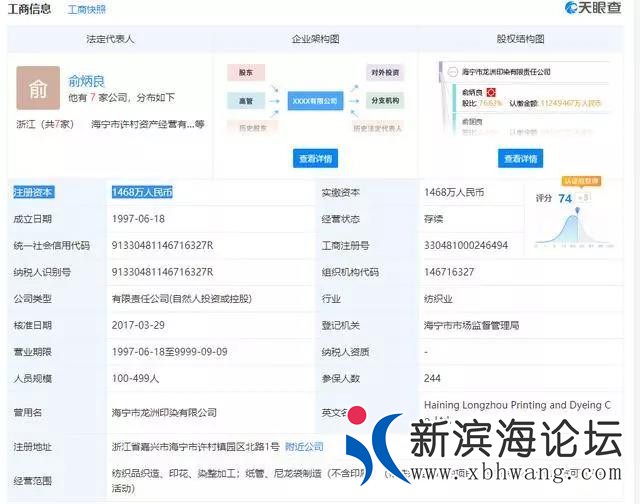640x504 pixels.
Task: Select the 股权结构图 tab header
Action: 520,39
